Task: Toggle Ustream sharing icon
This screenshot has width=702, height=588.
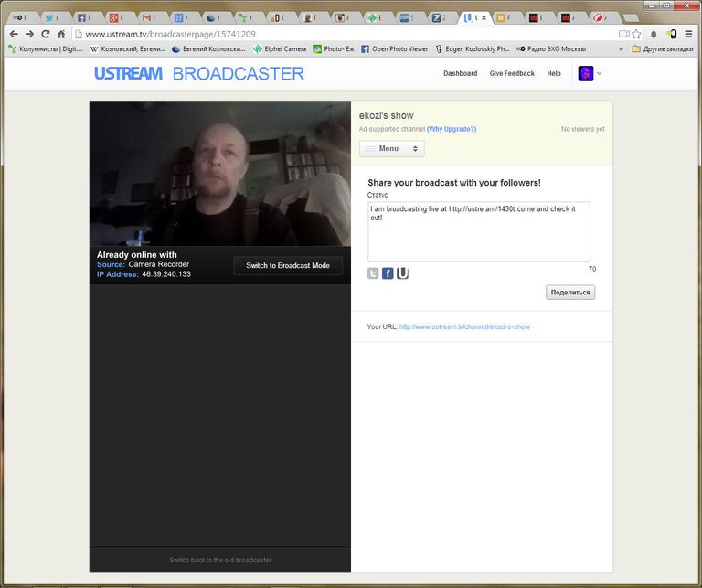Action: click(x=402, y=273)
